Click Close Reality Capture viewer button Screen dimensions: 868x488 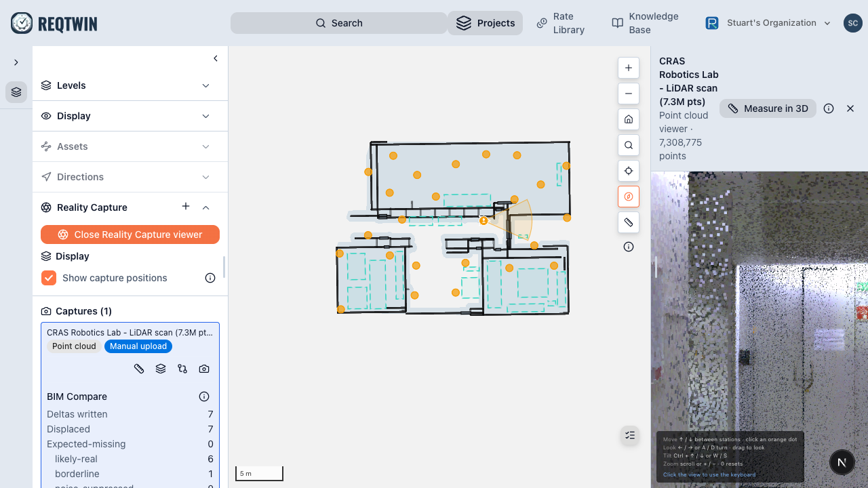point(130,235)
